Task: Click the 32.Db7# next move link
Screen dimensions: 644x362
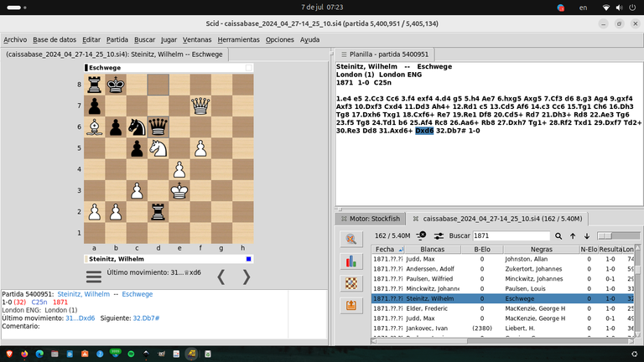Action: (x=146, y=318)
